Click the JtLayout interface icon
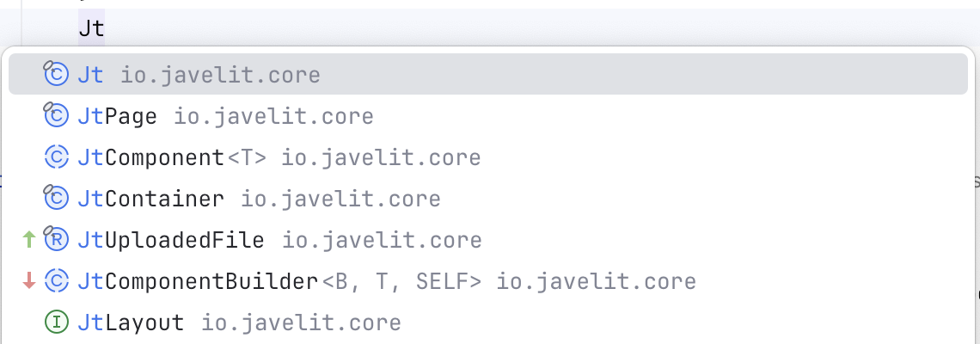Screen dimensions: 980x344 tap(56, 322)
